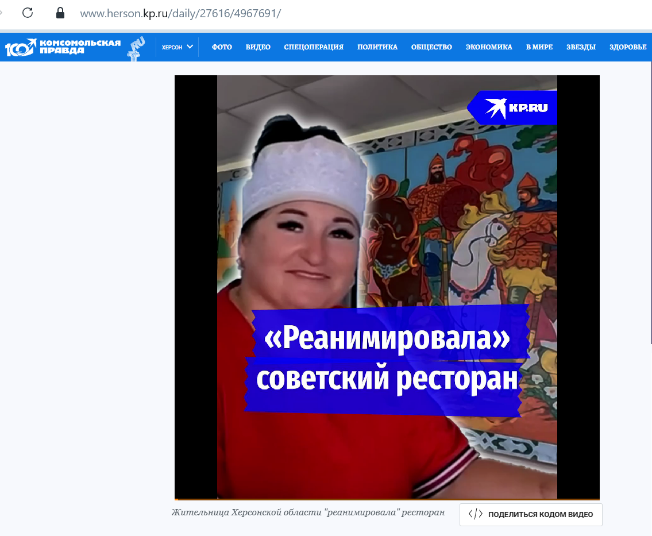652x536 pixels.
Task: Open the В МИРЕ section
Action: (540, 47)
